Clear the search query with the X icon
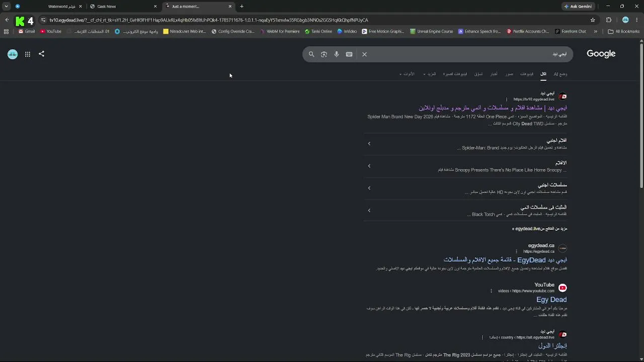The image size is (644, 362). (x=365, y=54)
